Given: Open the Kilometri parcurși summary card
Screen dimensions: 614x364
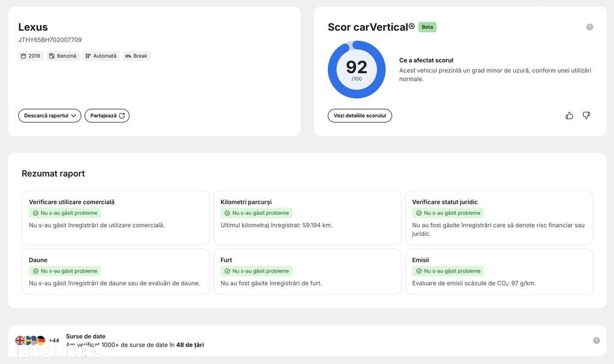Looking at the screenshot, I should click(x=308, y=218).
